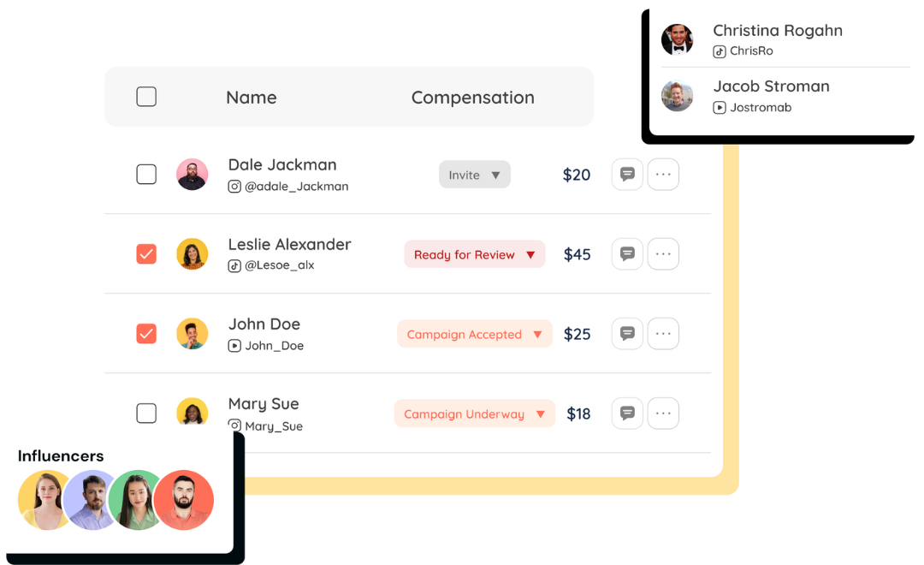Open ellipsis menu in John Doe row
Image resolution: width=924 pixels, height=565 pixels.
pyautogui.click(x=663, y=334)
